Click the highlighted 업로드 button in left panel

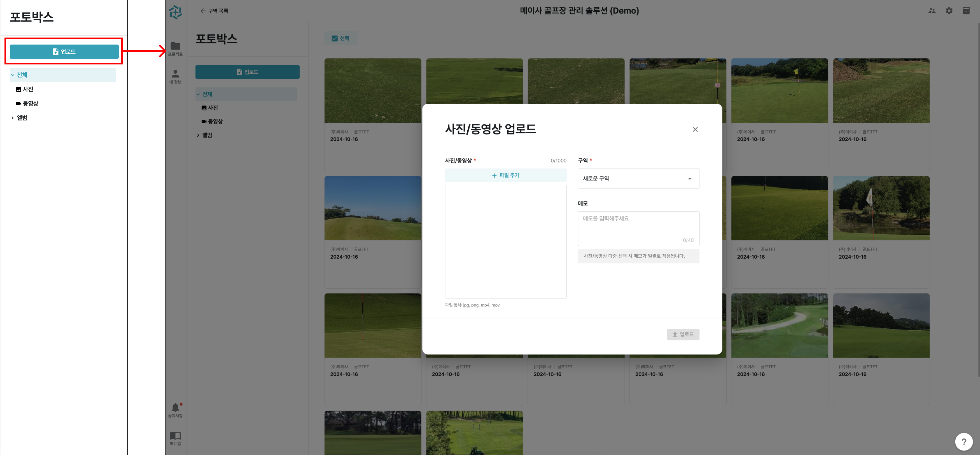coord(64,51)
